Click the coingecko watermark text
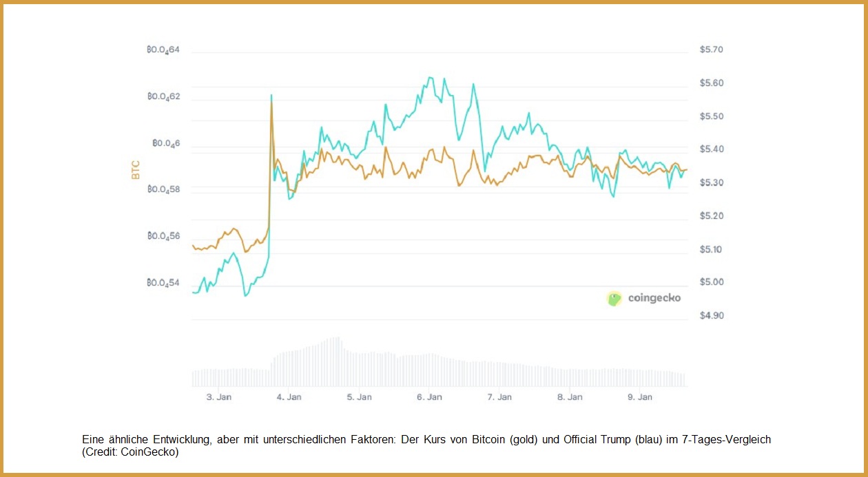 click(x=654, y=298)
